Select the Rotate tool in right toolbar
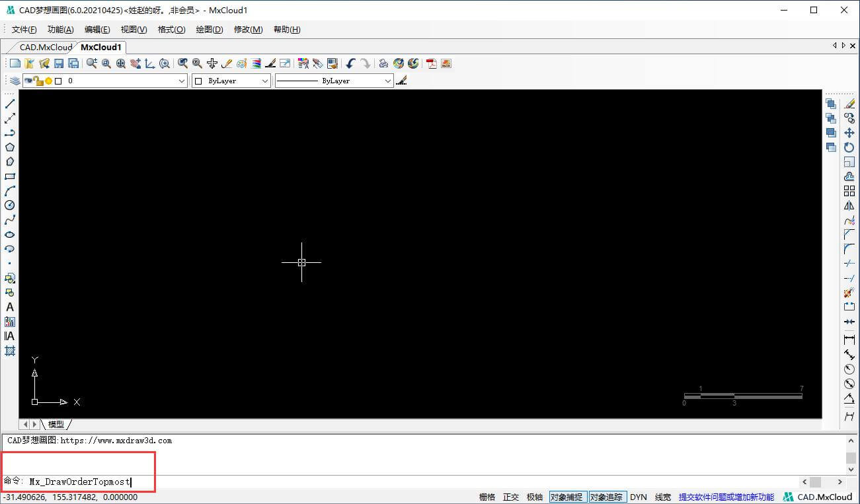 click(x=849, y=147)
